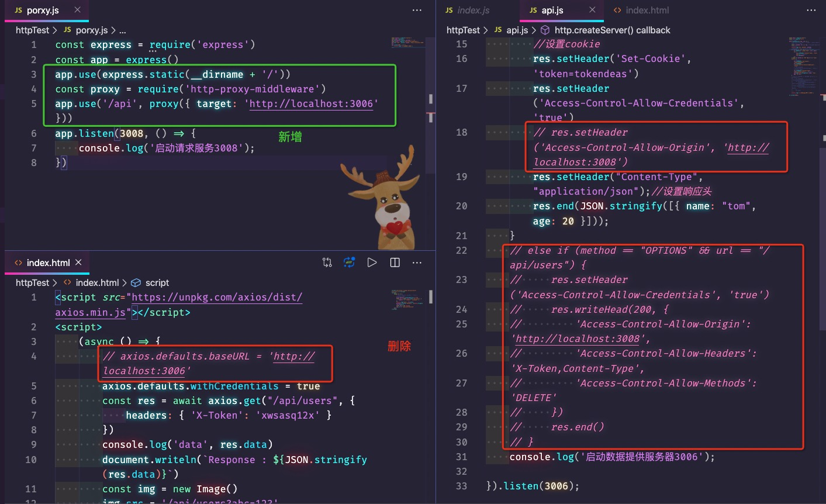826x504 pixels.
Task: Close the porxy.js editor tab
Action: coord(77,10)
